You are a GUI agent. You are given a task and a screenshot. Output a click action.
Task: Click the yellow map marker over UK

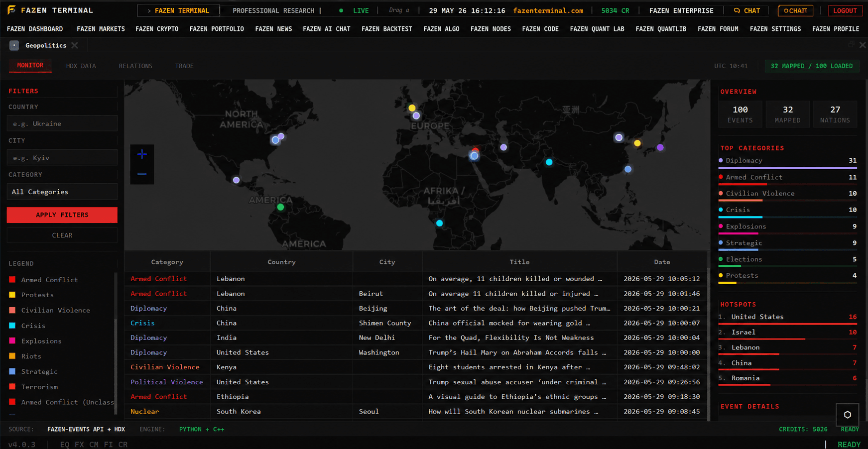[x=412, y=108]
